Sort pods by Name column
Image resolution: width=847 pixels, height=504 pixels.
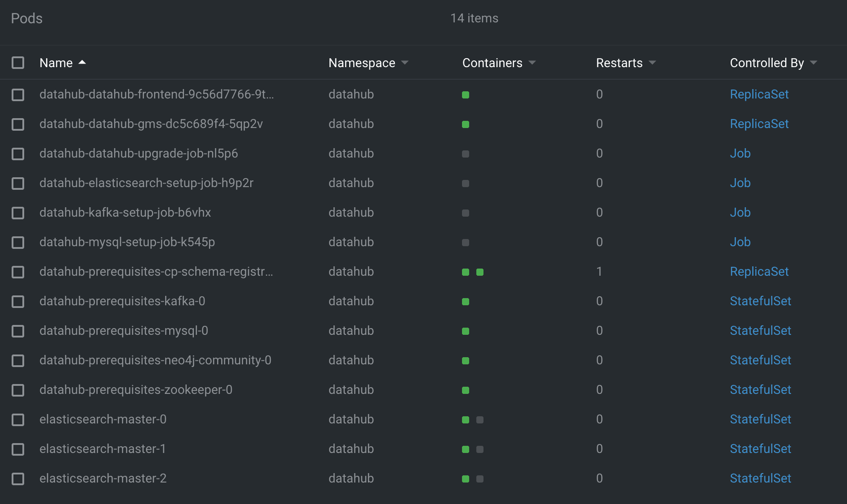(63, 63)
